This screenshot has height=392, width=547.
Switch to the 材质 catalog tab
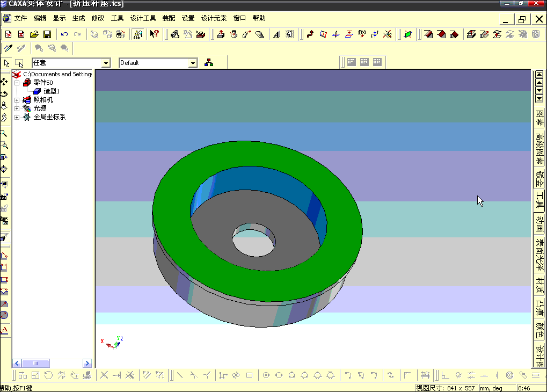tap(539, 285)
